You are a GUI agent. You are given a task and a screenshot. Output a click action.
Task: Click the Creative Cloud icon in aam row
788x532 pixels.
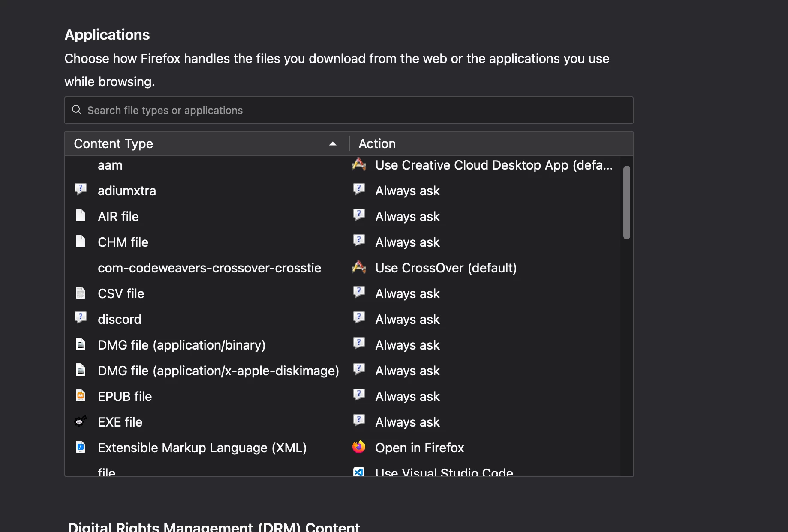point(359,164)
